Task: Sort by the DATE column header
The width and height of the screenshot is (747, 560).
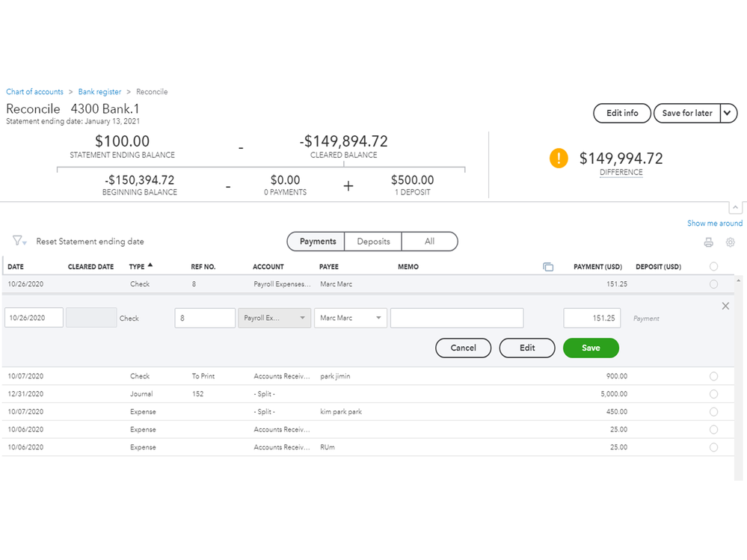Action: (x=16, y=267)
